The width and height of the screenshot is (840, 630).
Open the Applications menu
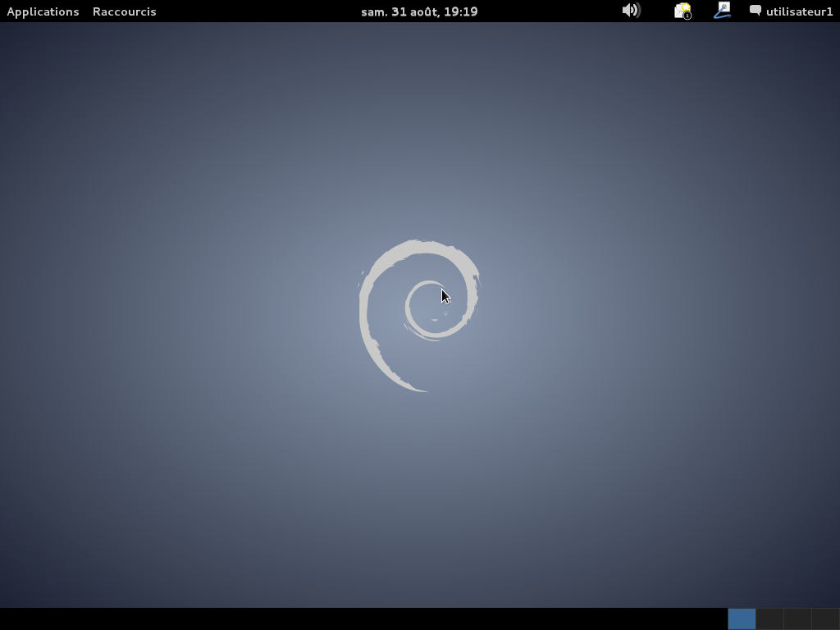coord(43,11)
